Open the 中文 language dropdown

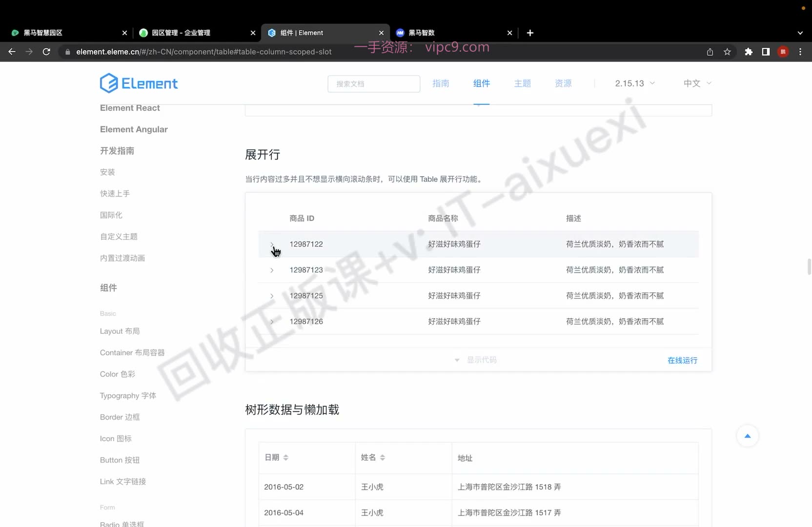pos(697,83)
